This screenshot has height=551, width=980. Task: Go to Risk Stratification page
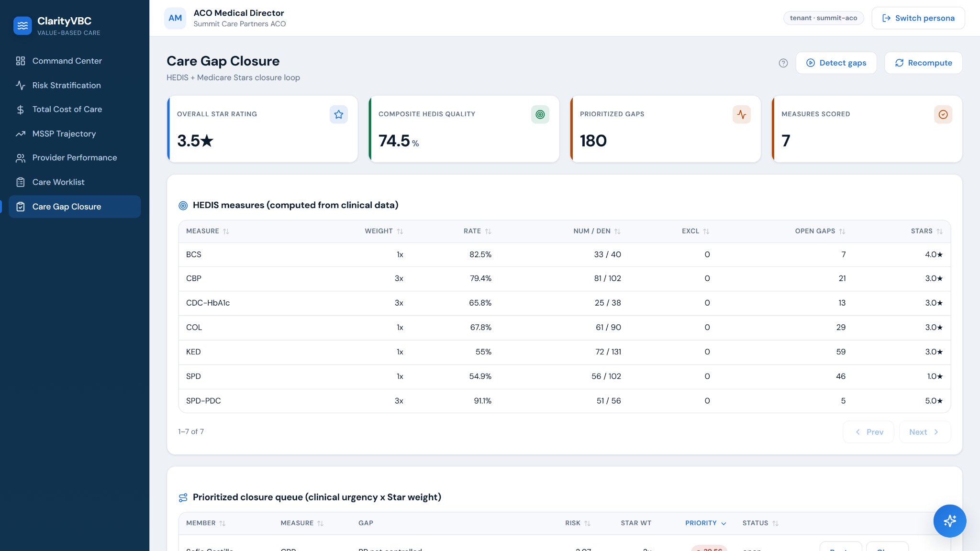pos(75,85)
